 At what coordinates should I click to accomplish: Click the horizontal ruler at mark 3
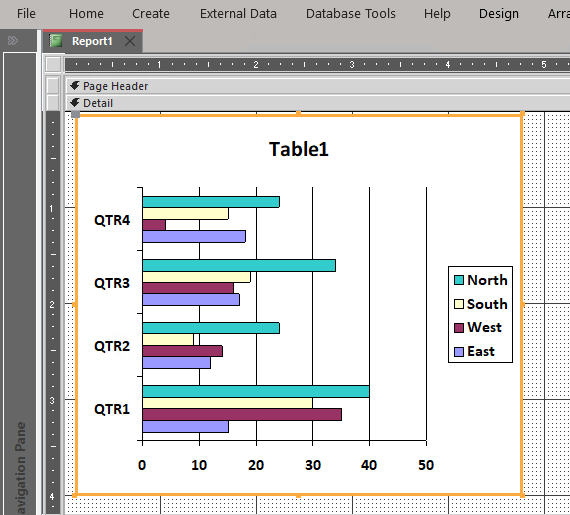[352, 65]
